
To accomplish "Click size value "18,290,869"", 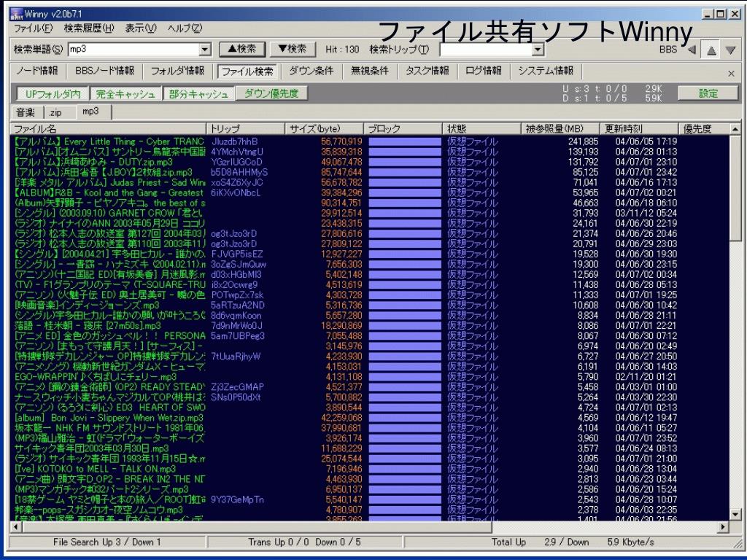I will point(341,326).
